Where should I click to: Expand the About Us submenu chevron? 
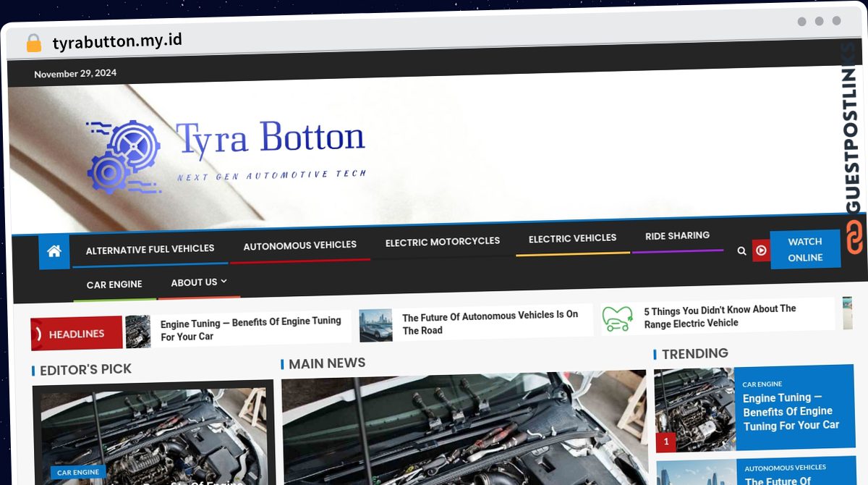pyautogui.click(x=224, y=281)
